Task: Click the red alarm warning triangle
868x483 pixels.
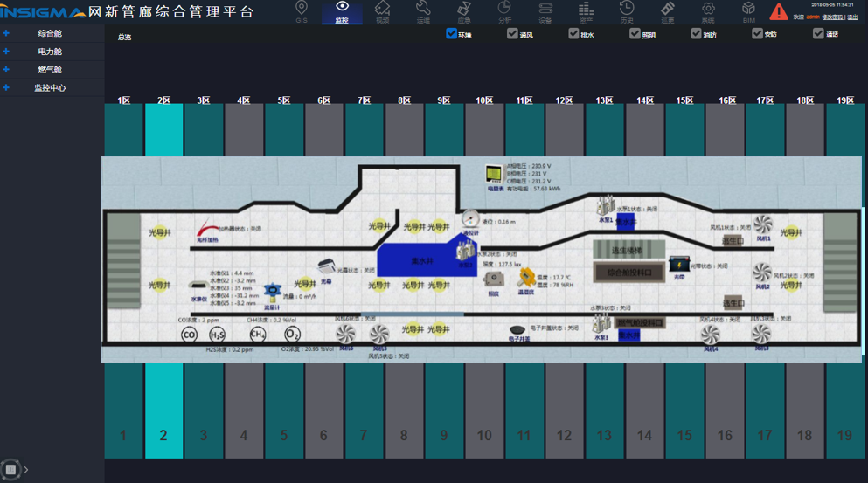Action: point(778,12)
